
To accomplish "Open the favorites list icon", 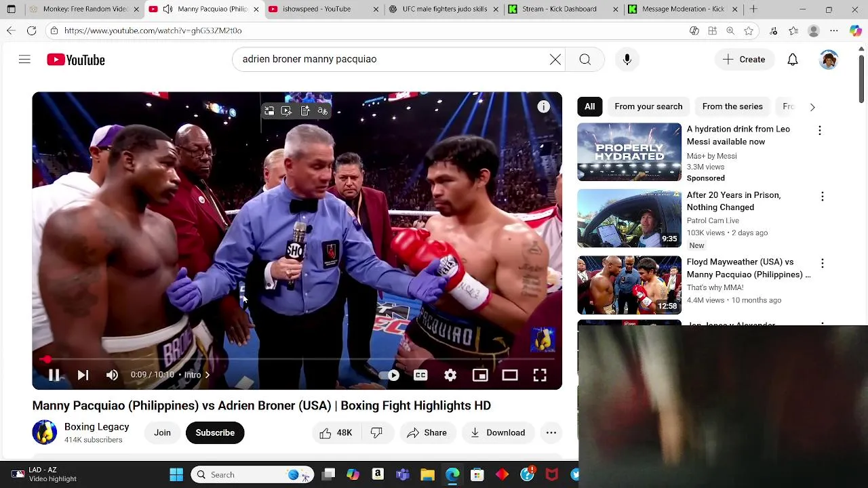I will pyautogui.click(x=794, y=30).
